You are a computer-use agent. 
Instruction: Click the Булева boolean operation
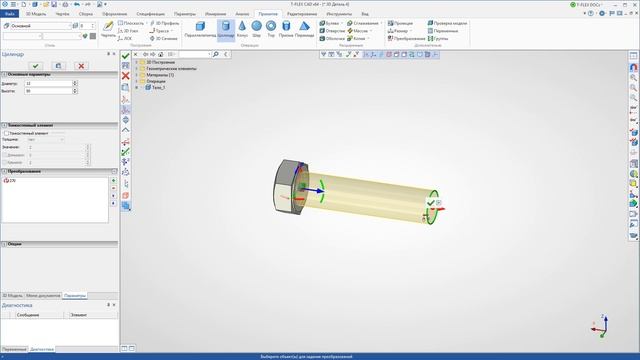click(330, 23)
